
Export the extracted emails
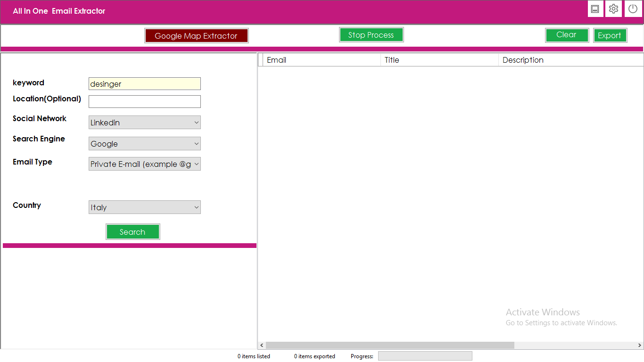(610, 35)
